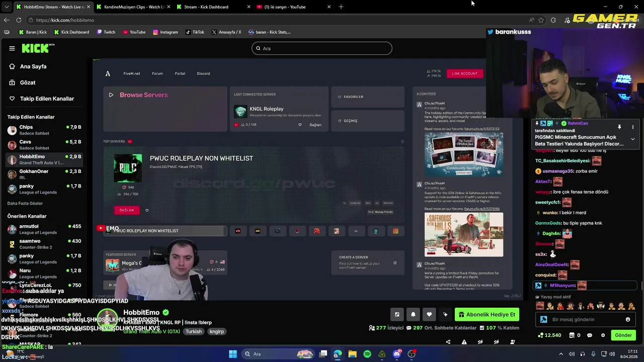Open OBS from taskbar
The image size is (644, 362).
click(x=412, y=354)
